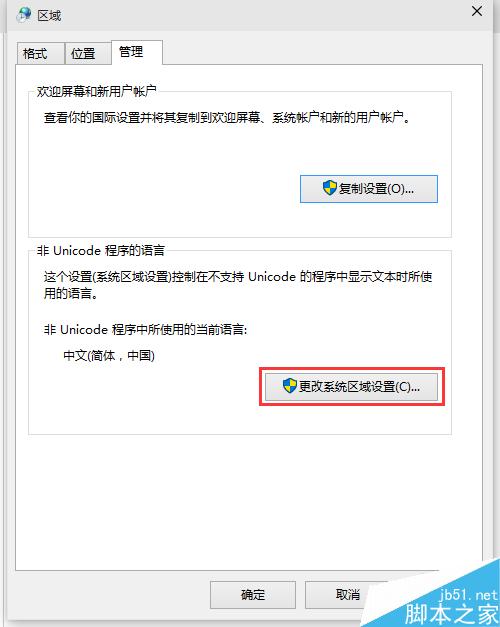500x627 pixels.
Task: Click the 查看你的国际设置 description text
Action: (227, 118)
